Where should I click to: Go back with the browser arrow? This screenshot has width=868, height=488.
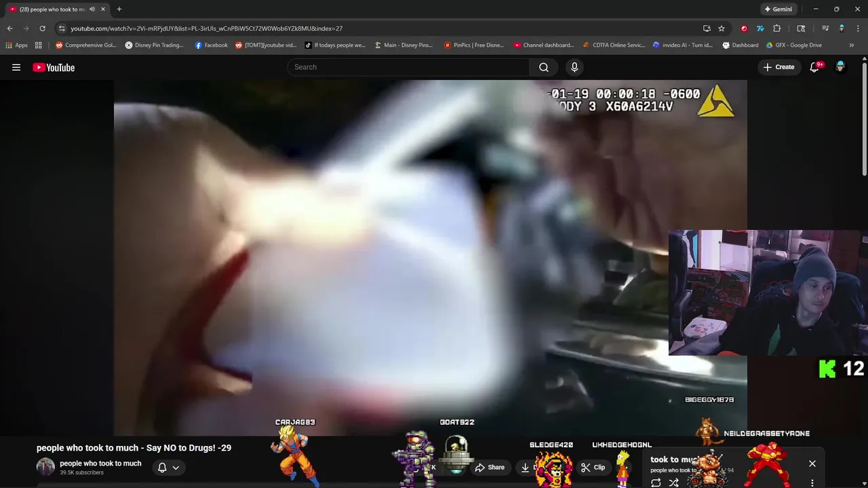click(x=9, y=28)
